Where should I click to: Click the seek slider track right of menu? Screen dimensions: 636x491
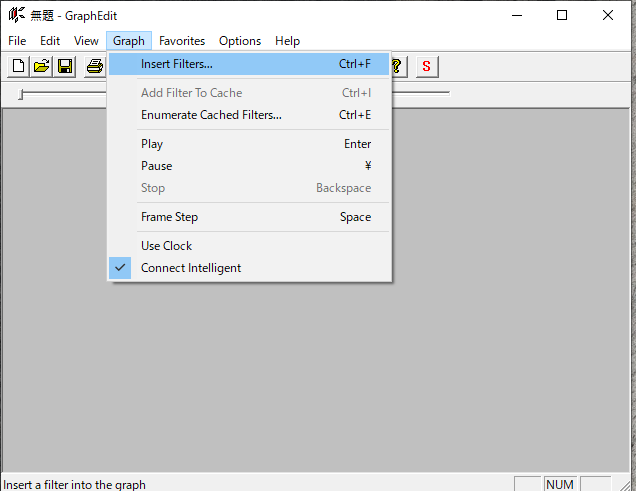(421, 93)
